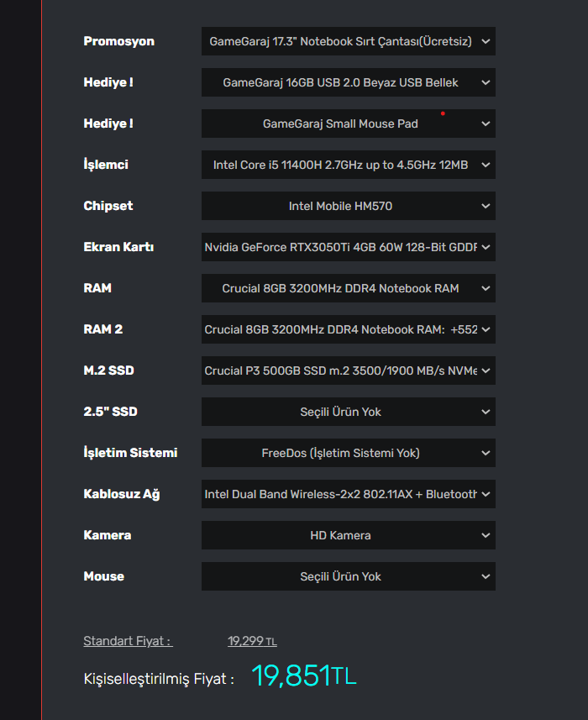Expand the RAM 2 selection dropdown
The width and height of the screenshot is (588, 720).
pyautogui.click(x=348, y=329)
